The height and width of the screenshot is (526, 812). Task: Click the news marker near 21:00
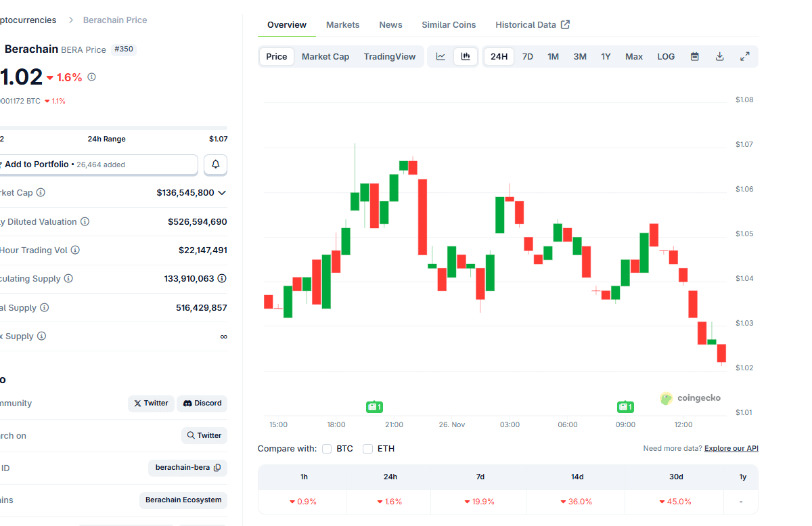pos(374,407)
